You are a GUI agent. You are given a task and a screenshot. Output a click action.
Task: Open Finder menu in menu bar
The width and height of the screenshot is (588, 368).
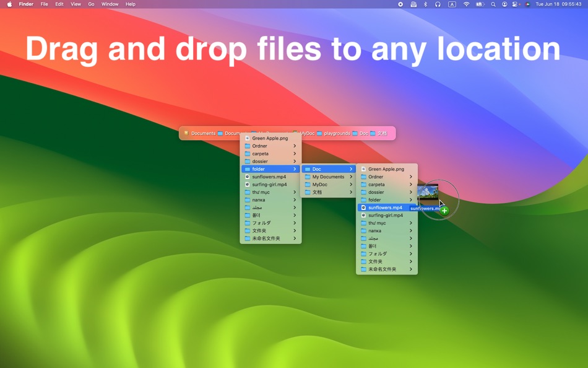tap(26, 4)
